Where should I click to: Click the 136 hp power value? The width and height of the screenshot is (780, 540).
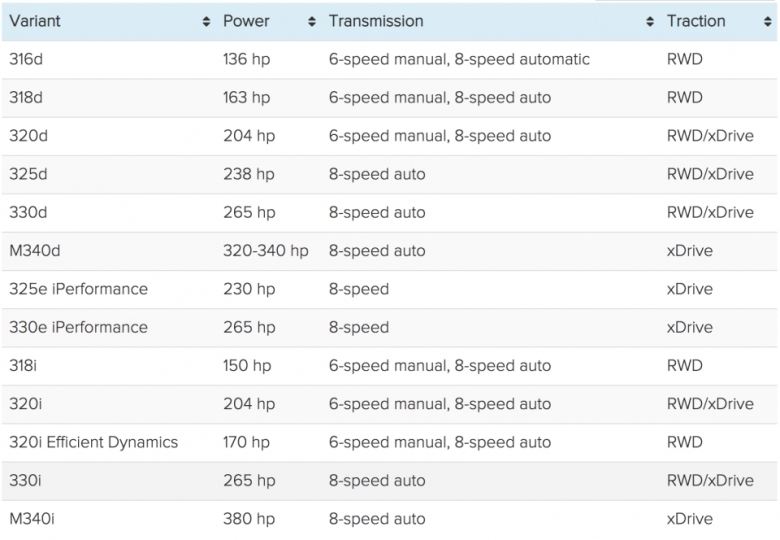tap(247, 59)
